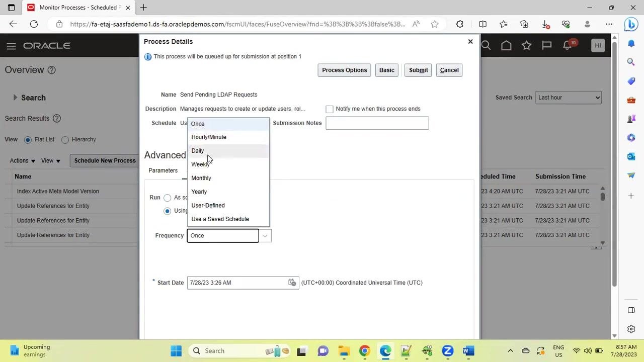The height and width of the screenshot is (362, 644).
Task: Open the Bing Copilot sidebar icon
Action: [631, 24]
